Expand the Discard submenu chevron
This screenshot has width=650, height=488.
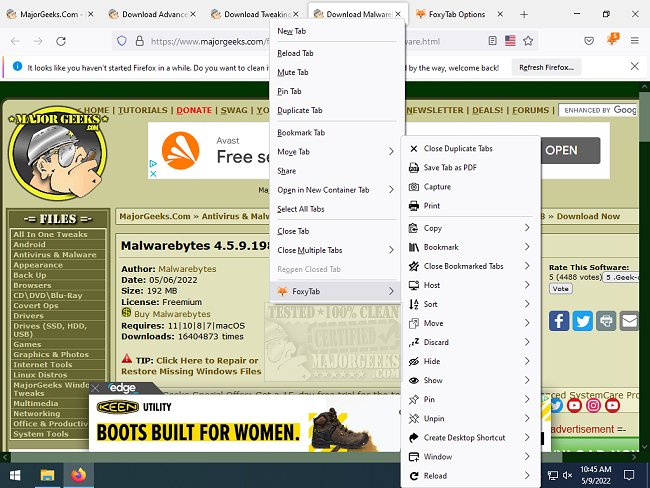tap(527, 342)
